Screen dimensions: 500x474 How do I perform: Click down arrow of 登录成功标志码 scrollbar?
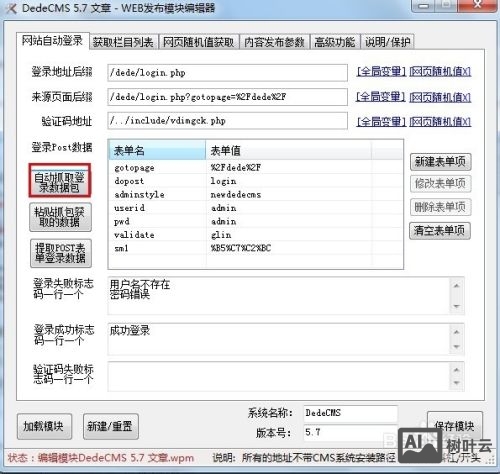tap(457, 347)
